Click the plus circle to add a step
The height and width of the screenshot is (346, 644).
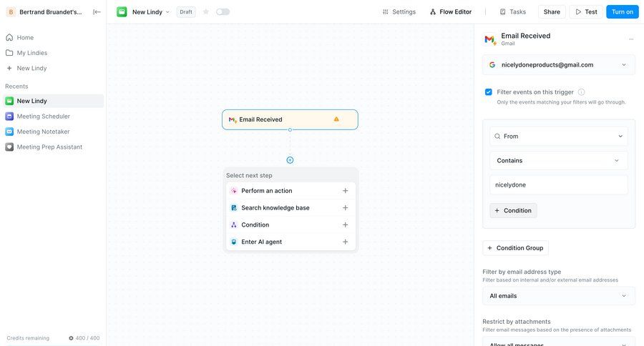tap(290, 160)
